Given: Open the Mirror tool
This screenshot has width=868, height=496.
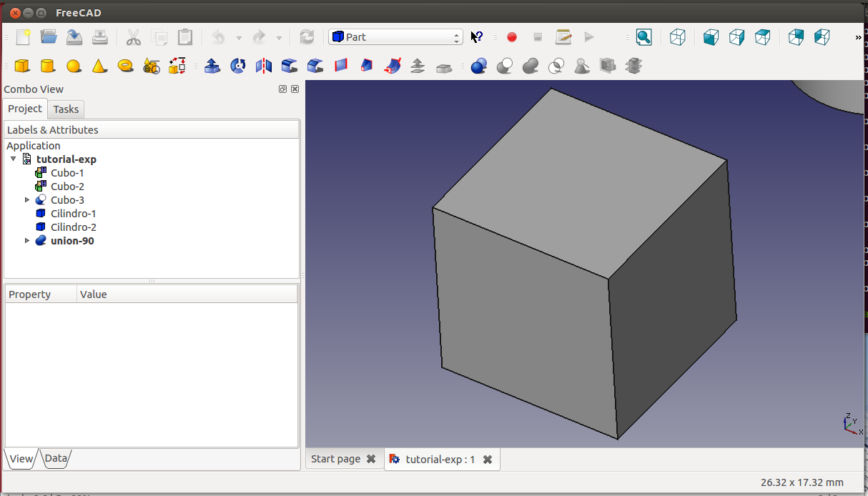Looking at the screenshot, I should click(264, 66).
